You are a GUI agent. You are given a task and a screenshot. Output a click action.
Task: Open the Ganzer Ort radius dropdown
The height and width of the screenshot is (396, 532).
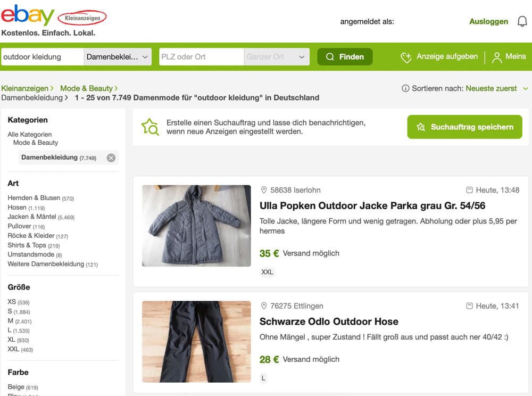click(277, 56)
